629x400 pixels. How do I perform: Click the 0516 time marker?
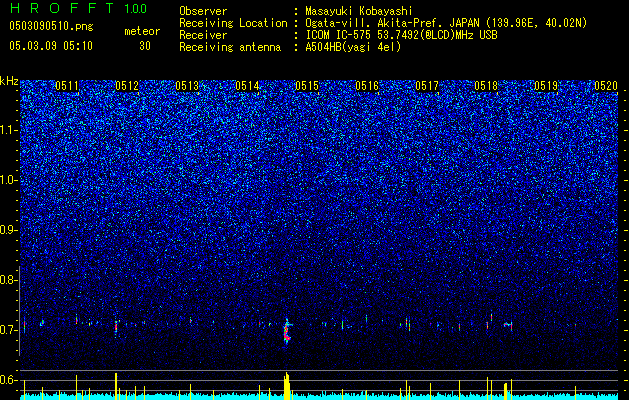(x=367, y=86)
